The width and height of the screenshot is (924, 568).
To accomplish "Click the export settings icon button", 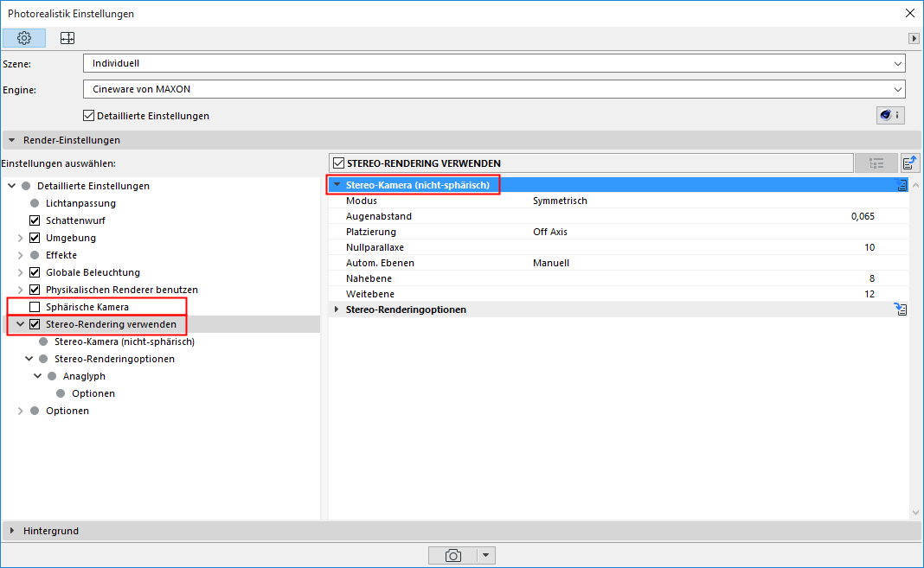I will tap(910, 163).
